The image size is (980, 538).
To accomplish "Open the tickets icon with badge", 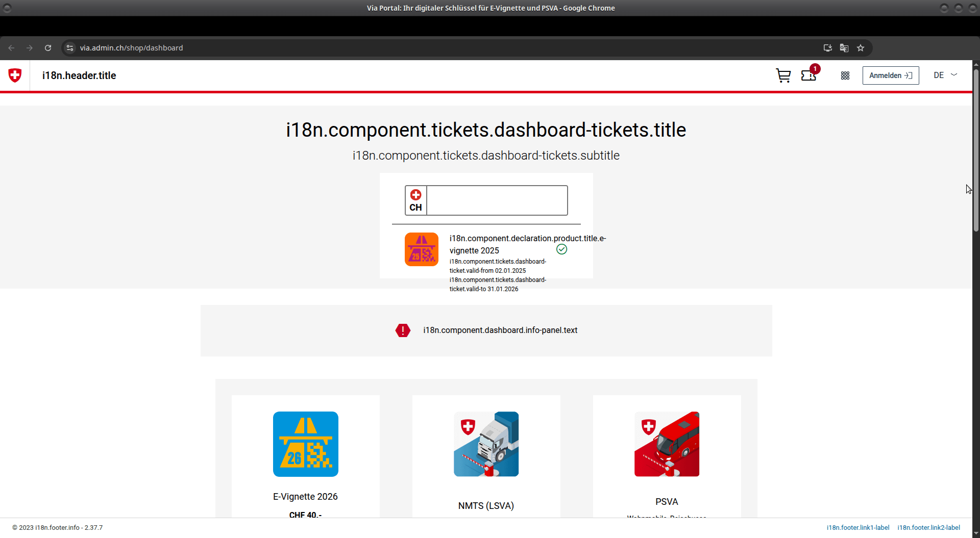I will point(809,75).
